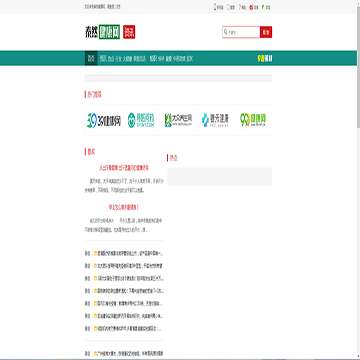This screenshot has width=360, height=360.
Task: Click the red badge beside site logo
Action: click(129, 32)
